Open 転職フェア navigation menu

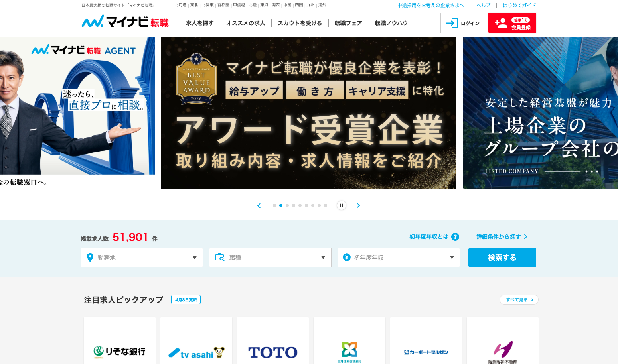pos(348,23)
